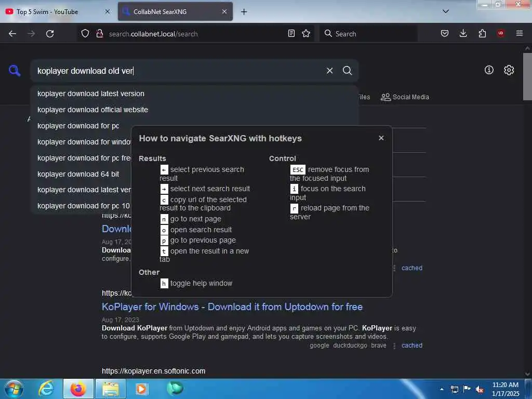
Task: Open a new tab with plus button
Action: [x=244, y=12]
